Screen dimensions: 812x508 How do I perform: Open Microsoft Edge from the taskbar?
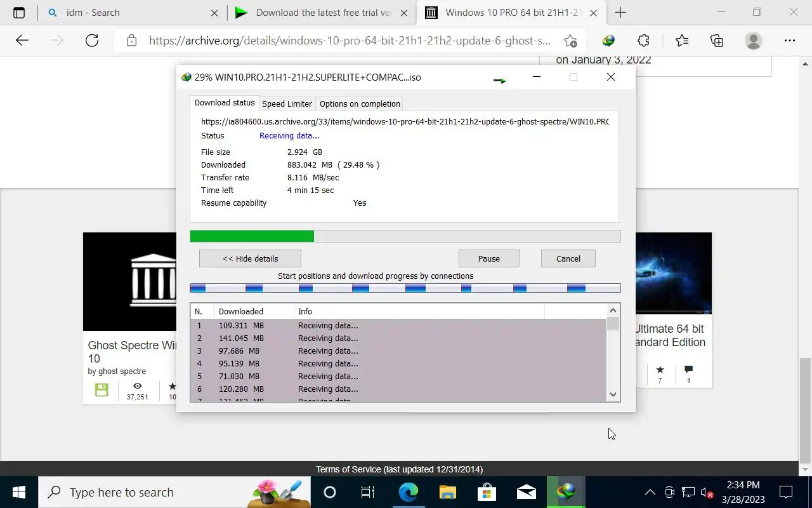pyautogui.click(x=408, y=492)
